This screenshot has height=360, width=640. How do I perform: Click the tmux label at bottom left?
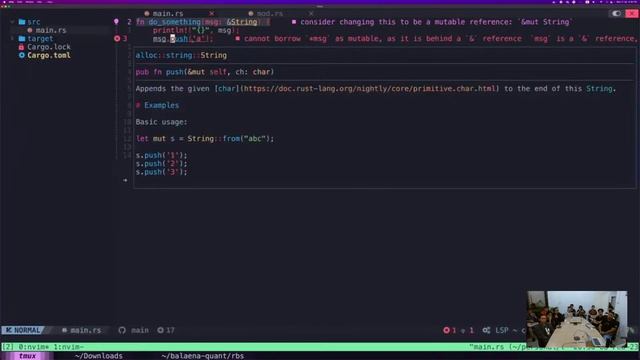click(x=27, y=356)
